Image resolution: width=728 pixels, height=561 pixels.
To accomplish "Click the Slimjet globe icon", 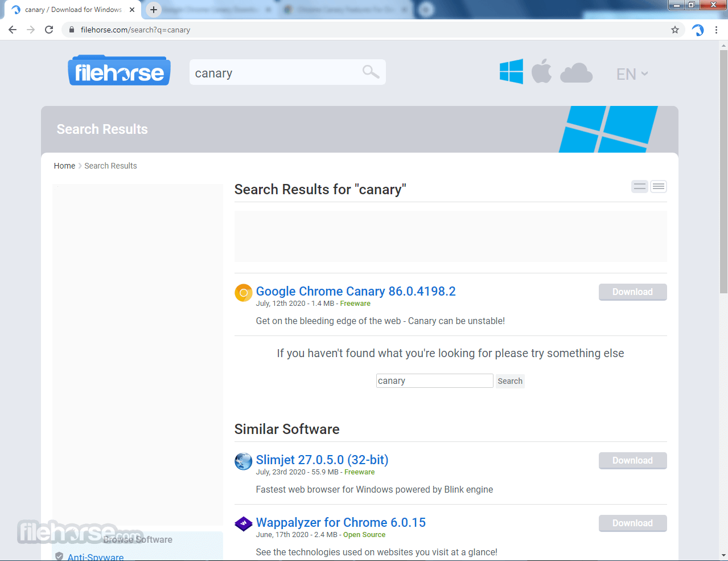I will pos(244,461).
